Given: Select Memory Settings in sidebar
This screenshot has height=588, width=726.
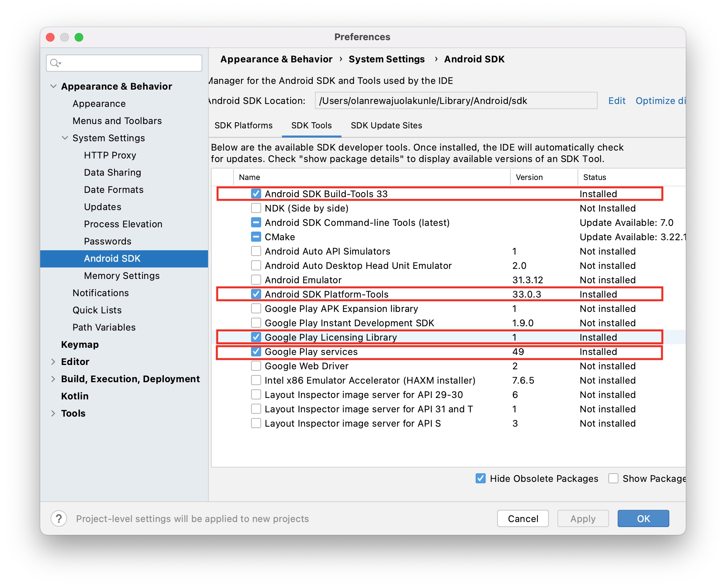Looking at the screenshot, I should pyautogui.click(x=122, y=276).
